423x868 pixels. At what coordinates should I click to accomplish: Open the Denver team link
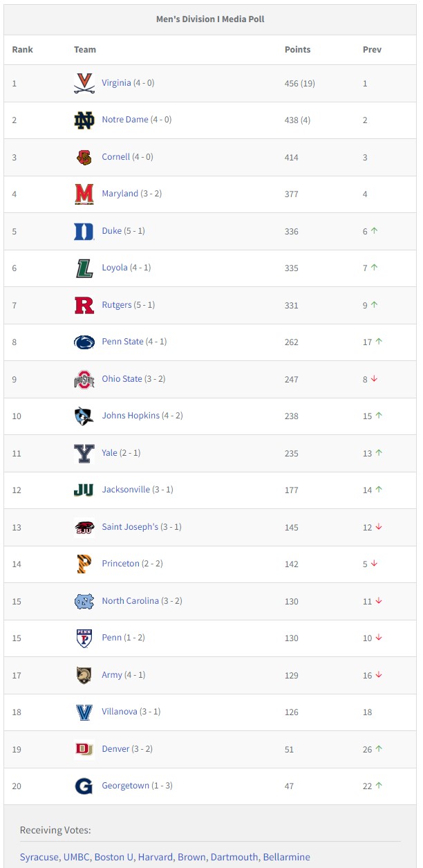115,749
